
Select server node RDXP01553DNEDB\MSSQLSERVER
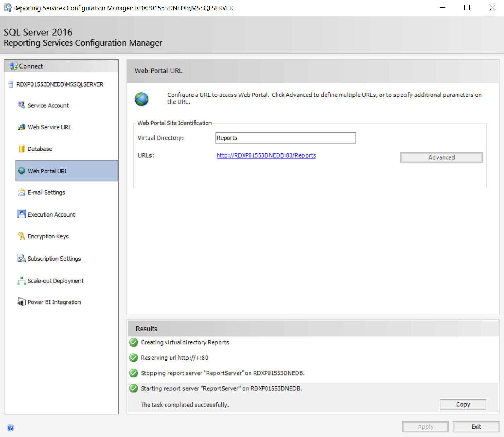(60, 84)
